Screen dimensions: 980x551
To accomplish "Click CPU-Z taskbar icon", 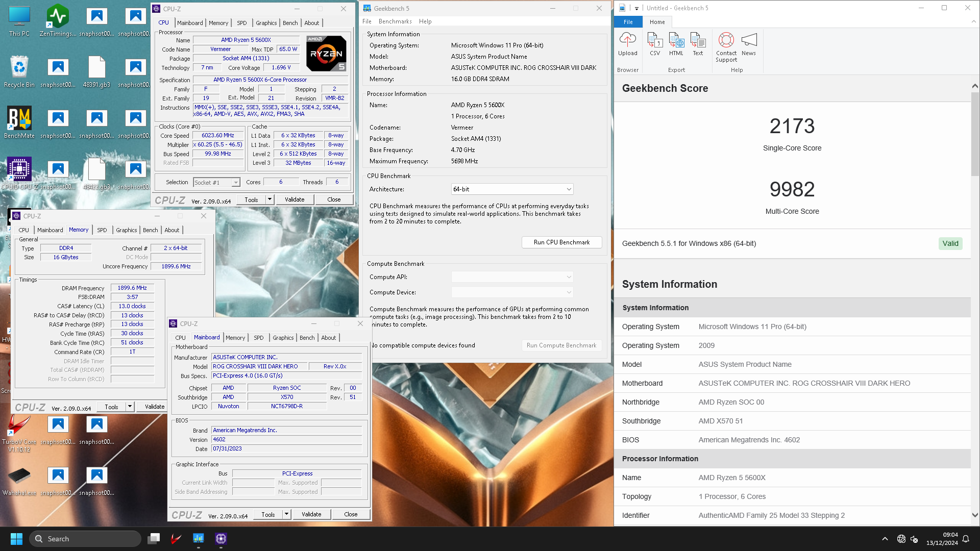I will coord(221,539).
